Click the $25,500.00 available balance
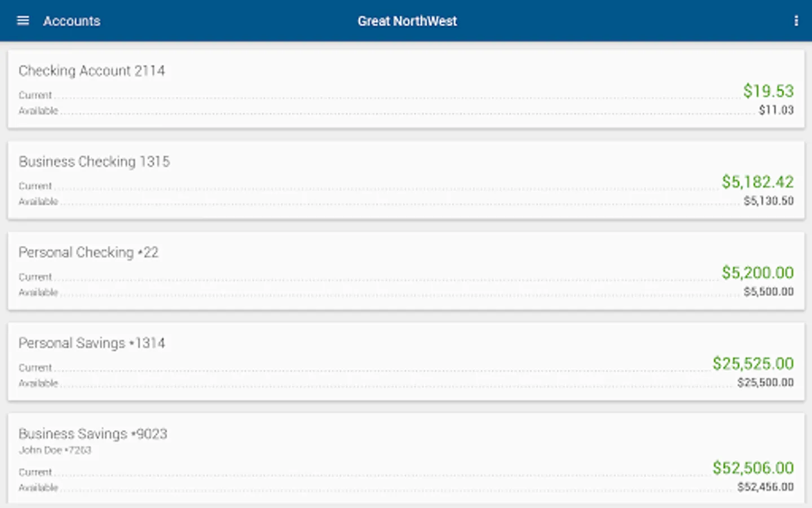The height and width of the screenshot is (508, 812). pos(765,383)
